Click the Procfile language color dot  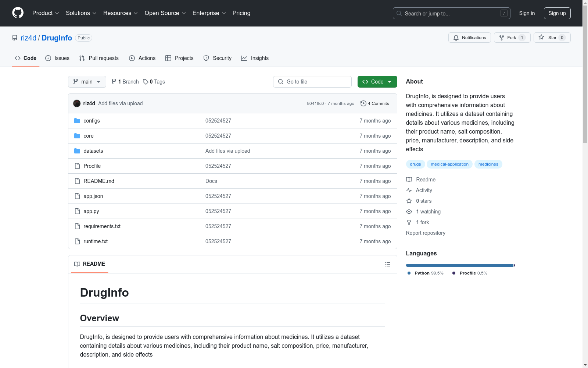click(x=454, y=273)
